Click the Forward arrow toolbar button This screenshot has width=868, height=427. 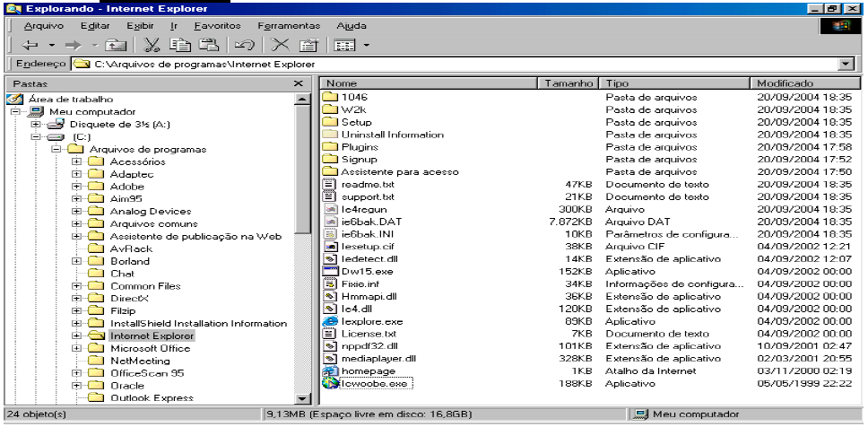tap(73, 46)
